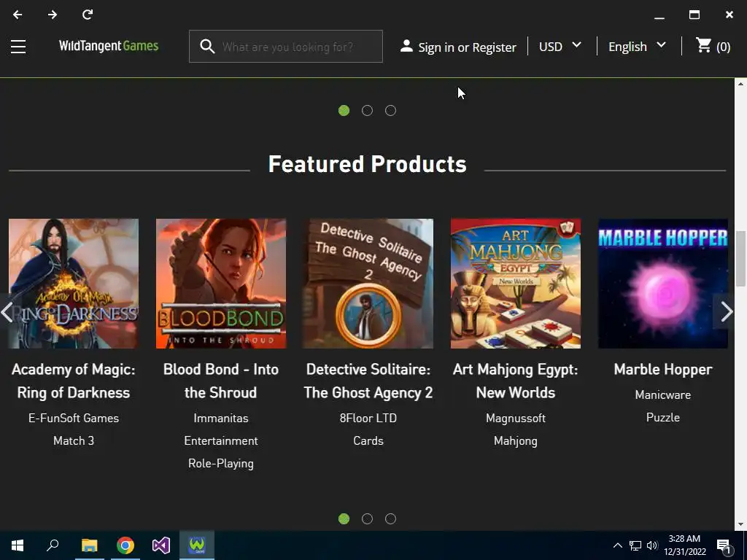This screenshot has height=560, width=747.
Task: Click WildTangent Games taskbar icon
Action: (197, 545)
